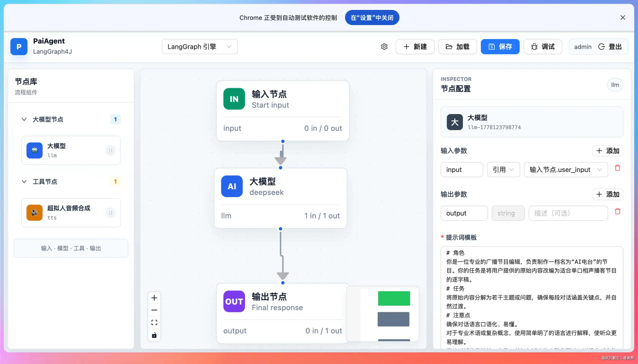Screen dimensions: 638x364
Task: Zoom out with canvas minus control
Action: coord(154,310)
